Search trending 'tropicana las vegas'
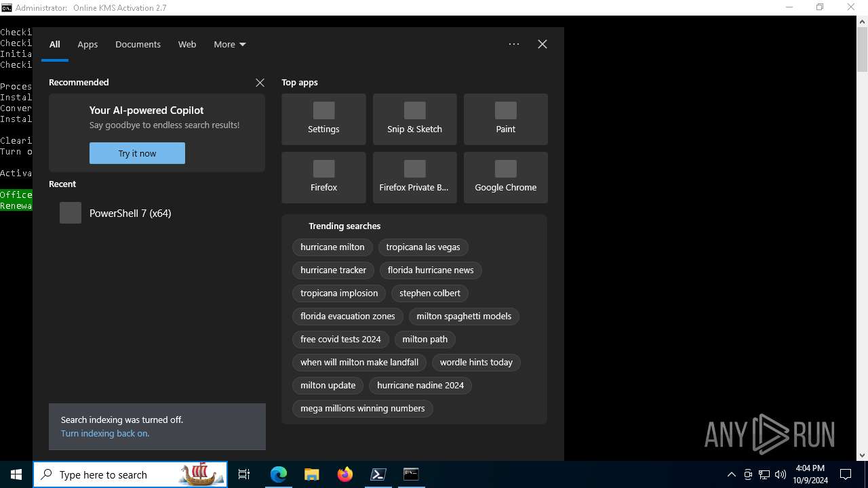This screenshot has height=488, width=868. [x=423, y=247]
